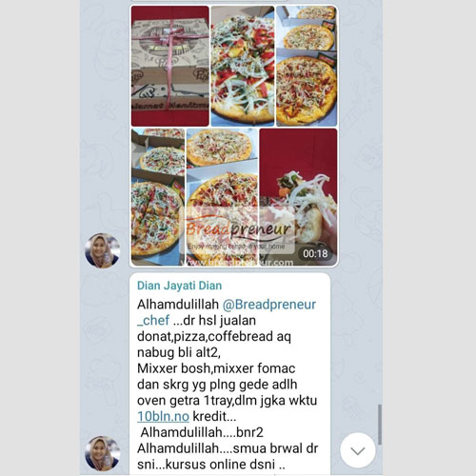Open the gift-wrapped pizza box photo
Viewport: 476px width, 476px height.
(170, 66)
